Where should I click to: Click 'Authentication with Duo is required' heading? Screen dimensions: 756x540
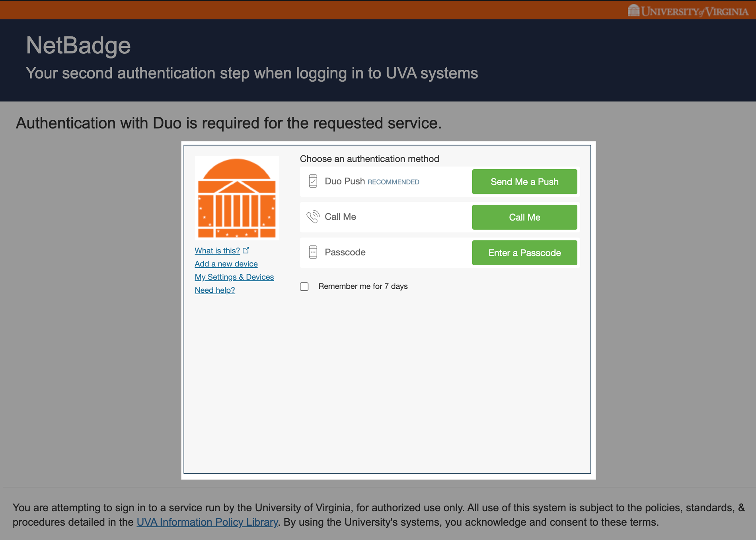point(229,123)
